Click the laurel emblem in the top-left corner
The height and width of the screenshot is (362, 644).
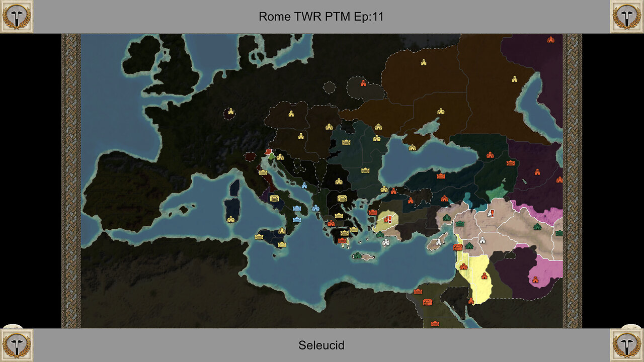click(x=17, y=16)
